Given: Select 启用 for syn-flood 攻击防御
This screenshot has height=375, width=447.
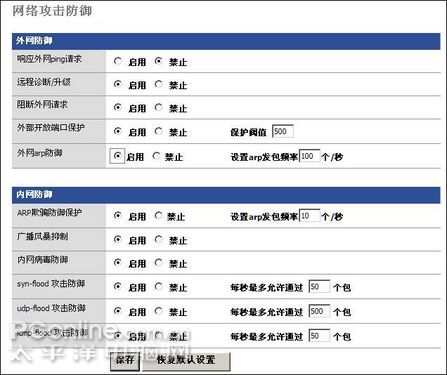Looking at the screenshot, I should pyautogui.click(x=118, y=286).
